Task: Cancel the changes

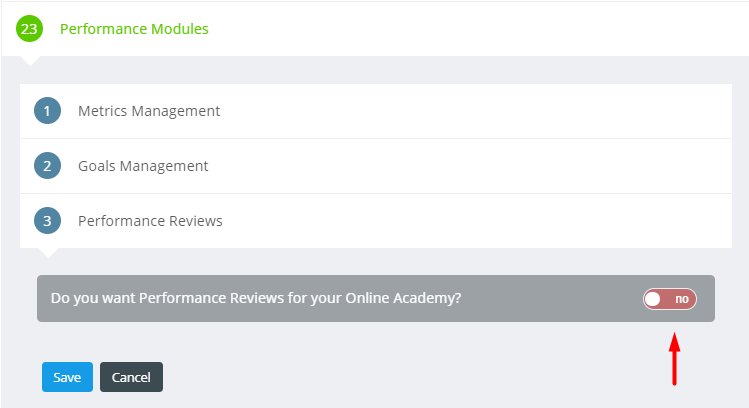Action: 131,377
